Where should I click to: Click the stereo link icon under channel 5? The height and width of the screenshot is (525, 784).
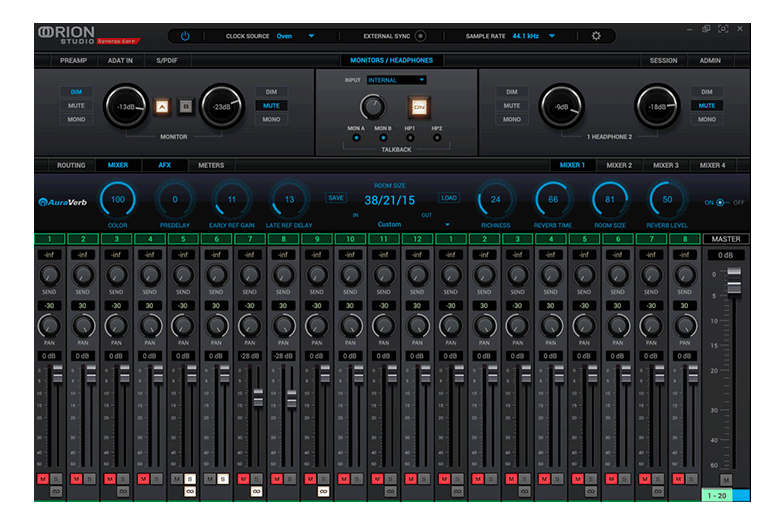pos(190,491)
